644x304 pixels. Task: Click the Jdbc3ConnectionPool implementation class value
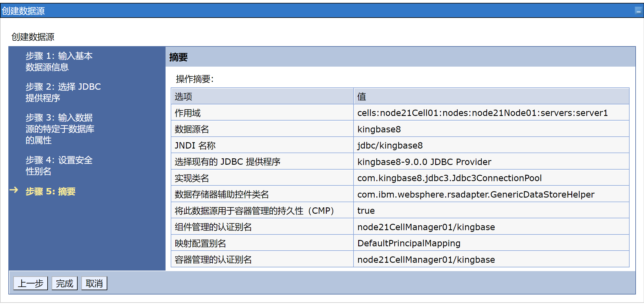449,178
